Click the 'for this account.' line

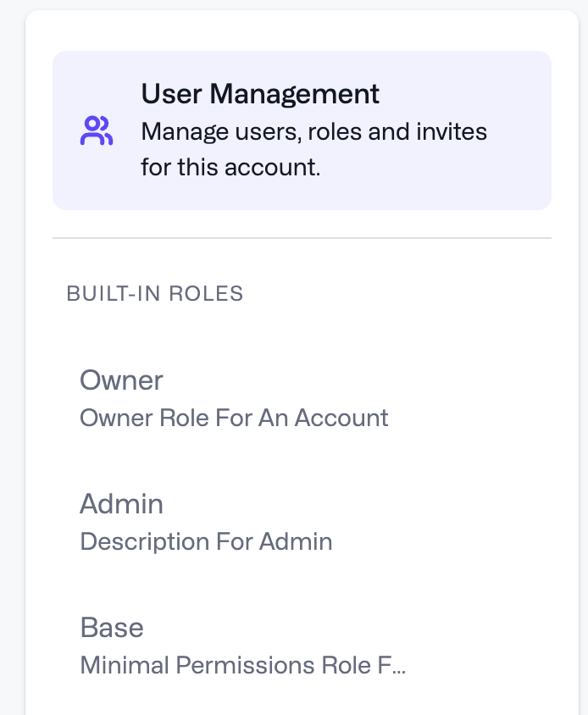[x=230, y=167]
